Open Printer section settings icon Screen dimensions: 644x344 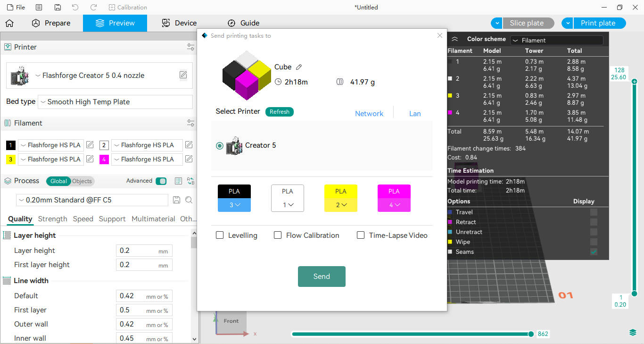tap(190, 47)
